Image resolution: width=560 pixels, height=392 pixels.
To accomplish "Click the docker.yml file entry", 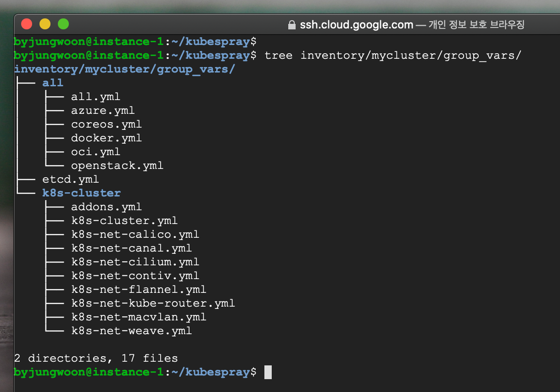I will [106, 138].
